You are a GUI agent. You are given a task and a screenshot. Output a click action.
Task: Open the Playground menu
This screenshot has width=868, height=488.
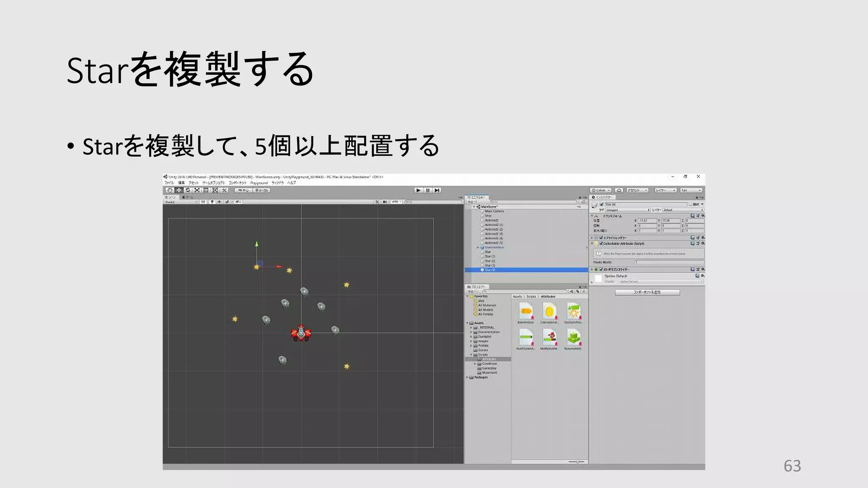[259, 183]
